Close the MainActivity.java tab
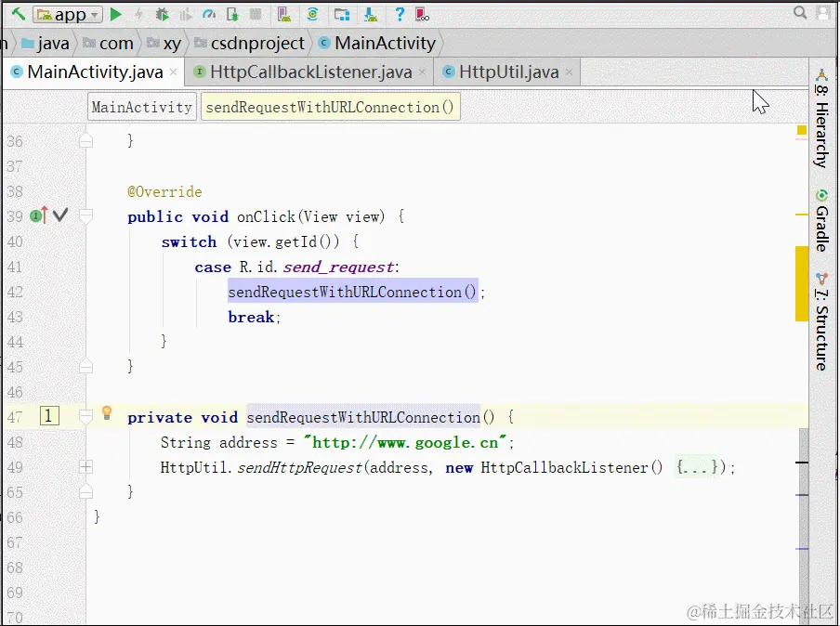Image resolution: width=840 pixels, height=626 pixels. pos(173,72)
